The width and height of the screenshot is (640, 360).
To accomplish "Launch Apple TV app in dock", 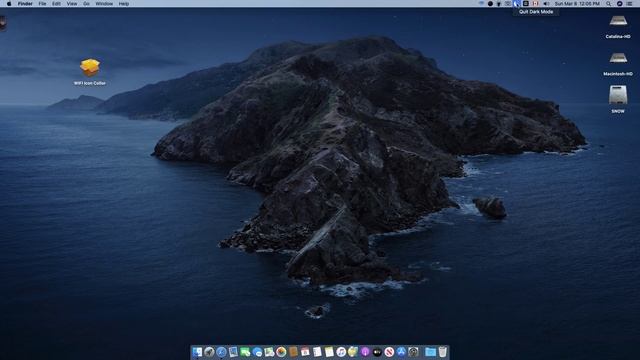I will pyautogui.click(x=377, y=352).
